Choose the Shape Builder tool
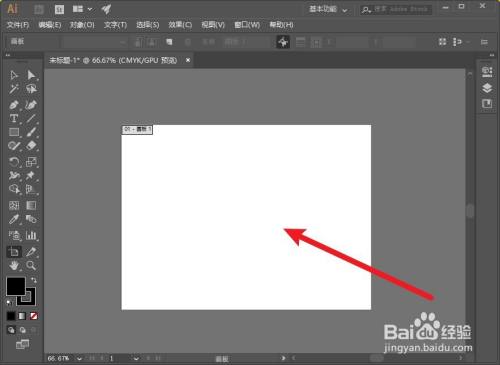This screenshot has width=500, height=365. 14,189
